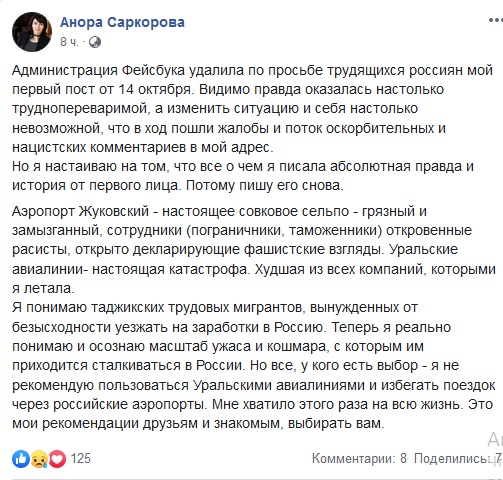Click the blue thumbs-up Like reaction icon
The image size is (503, 480).
point(21,459)
